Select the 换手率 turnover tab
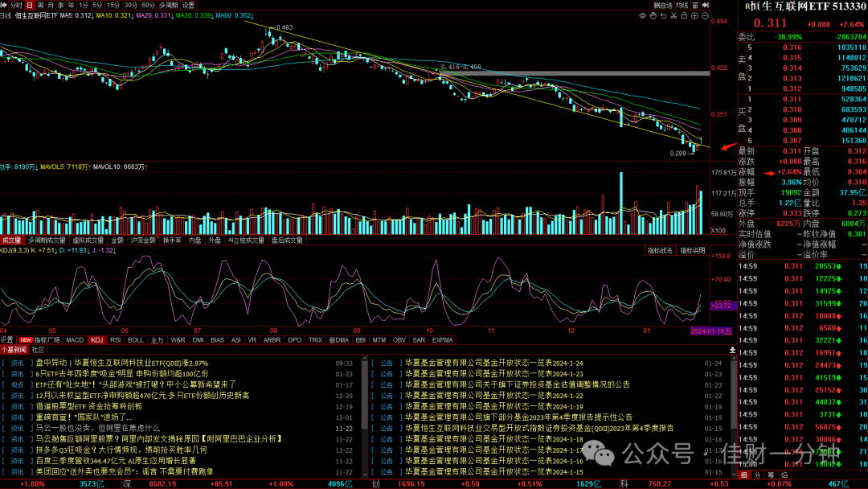 pos(172,240)
